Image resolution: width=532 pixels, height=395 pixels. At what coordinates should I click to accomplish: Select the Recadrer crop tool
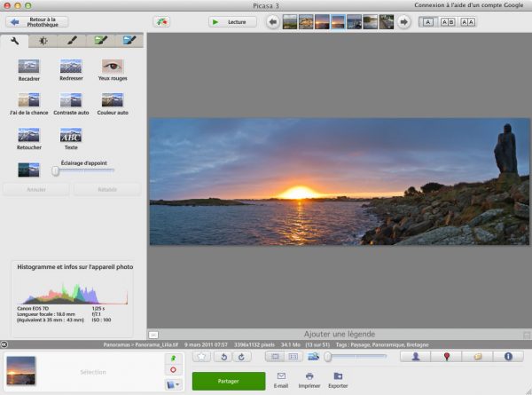click(28, 67)
